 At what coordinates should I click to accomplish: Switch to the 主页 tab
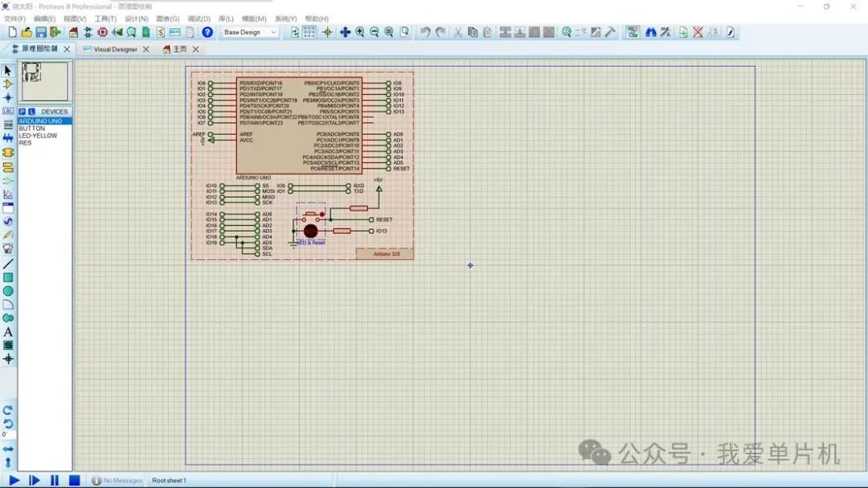point(180,49)
